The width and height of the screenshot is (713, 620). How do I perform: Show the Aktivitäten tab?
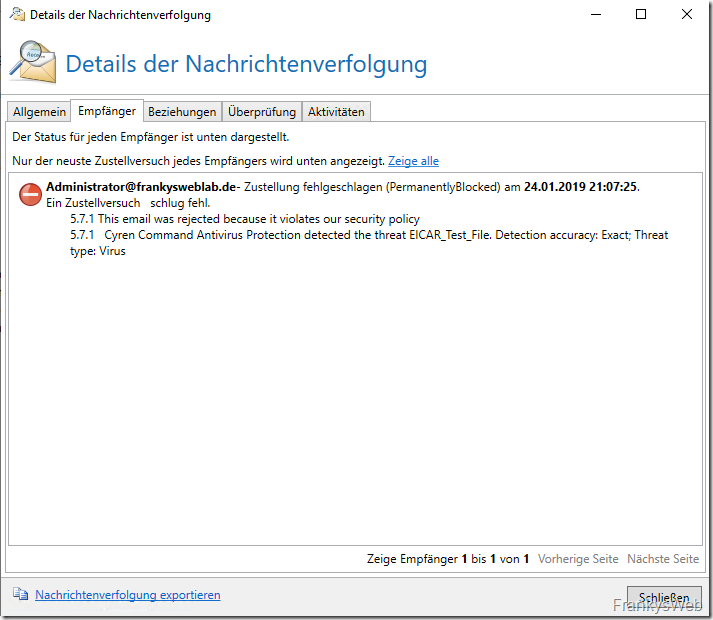click(336, 112)
